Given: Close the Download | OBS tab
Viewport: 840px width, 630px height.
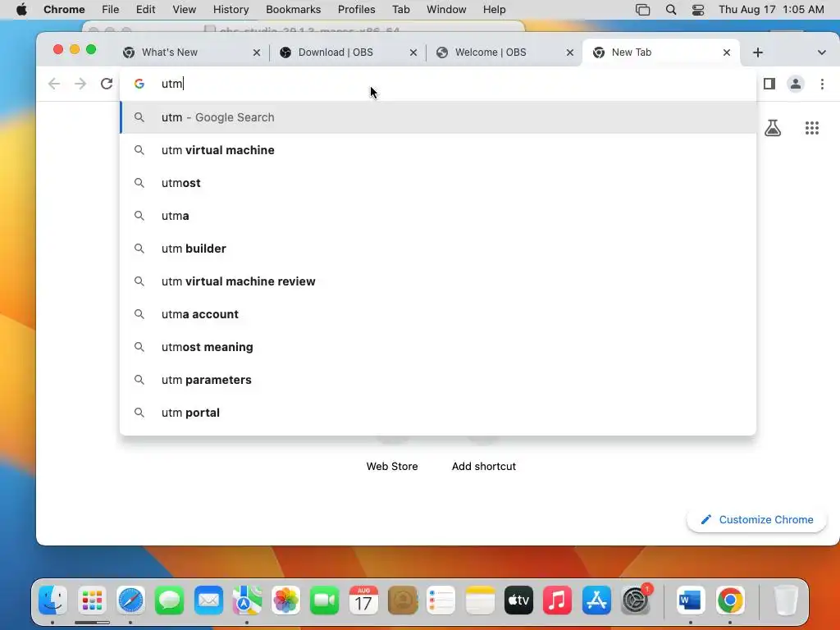Looking at the screenshot, I should coord(413,52).
